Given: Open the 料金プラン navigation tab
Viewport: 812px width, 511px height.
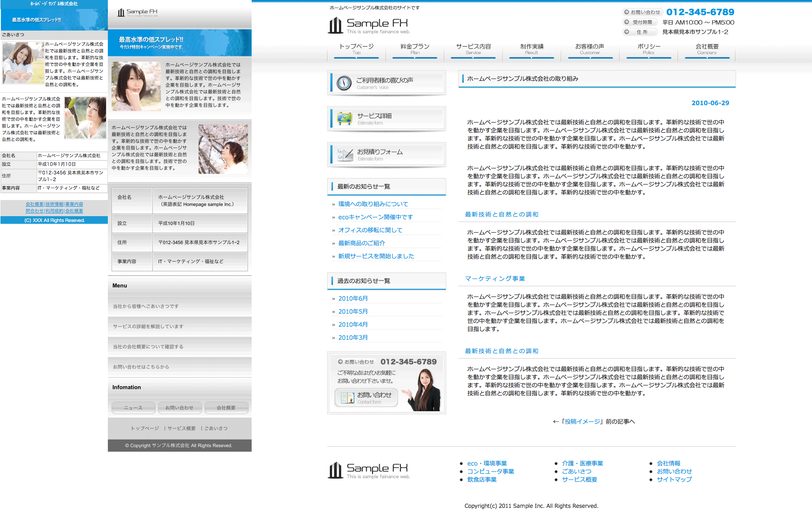Looking at the screenshot, I should coord(415,49).
